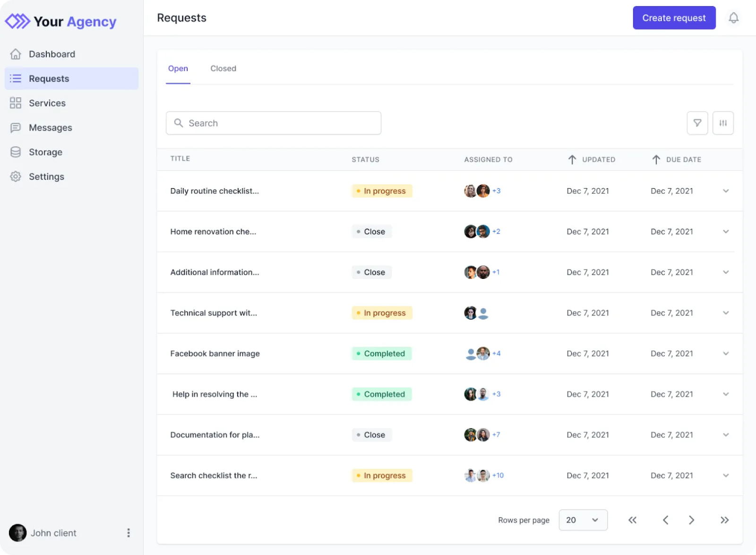Click an assignee avatar on Technical support row

(x=470, y=312)
